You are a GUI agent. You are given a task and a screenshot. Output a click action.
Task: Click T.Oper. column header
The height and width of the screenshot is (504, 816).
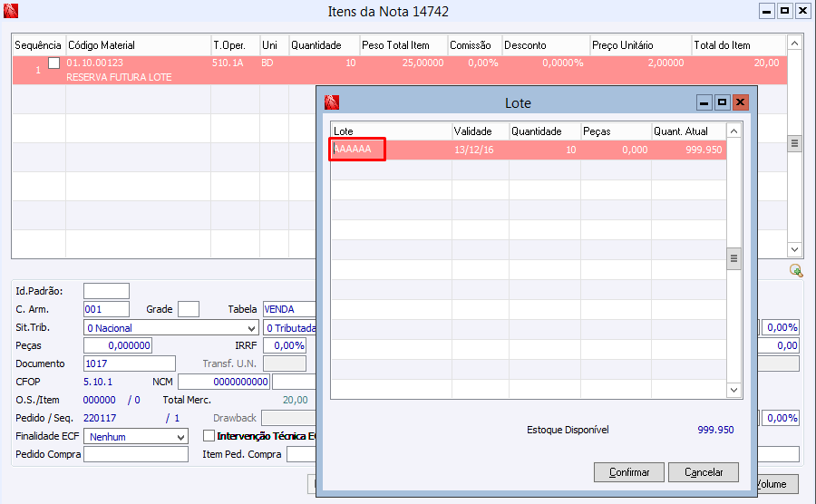pyautogui.click(x=235, y=45)
